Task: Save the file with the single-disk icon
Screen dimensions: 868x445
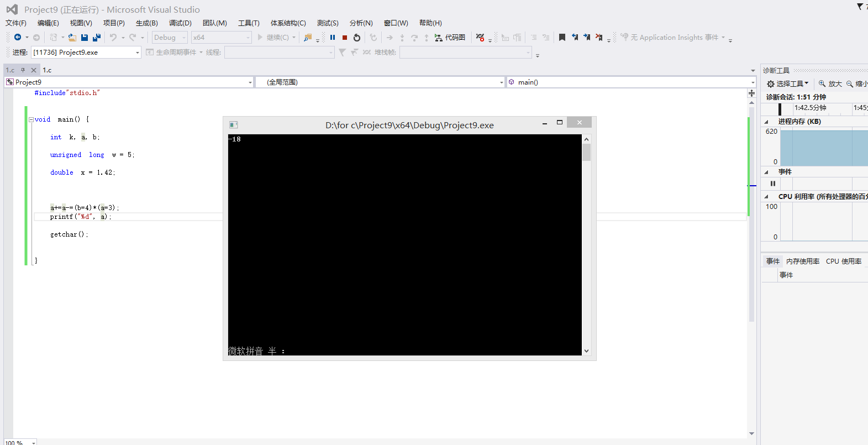Action: (x=85, y=38)
